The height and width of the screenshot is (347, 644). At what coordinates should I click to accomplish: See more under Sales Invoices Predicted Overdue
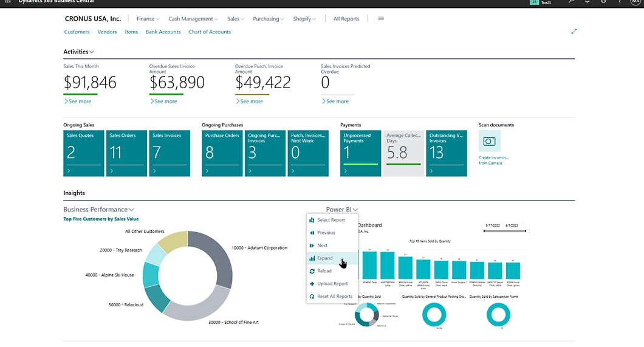(x=335, y=101)
